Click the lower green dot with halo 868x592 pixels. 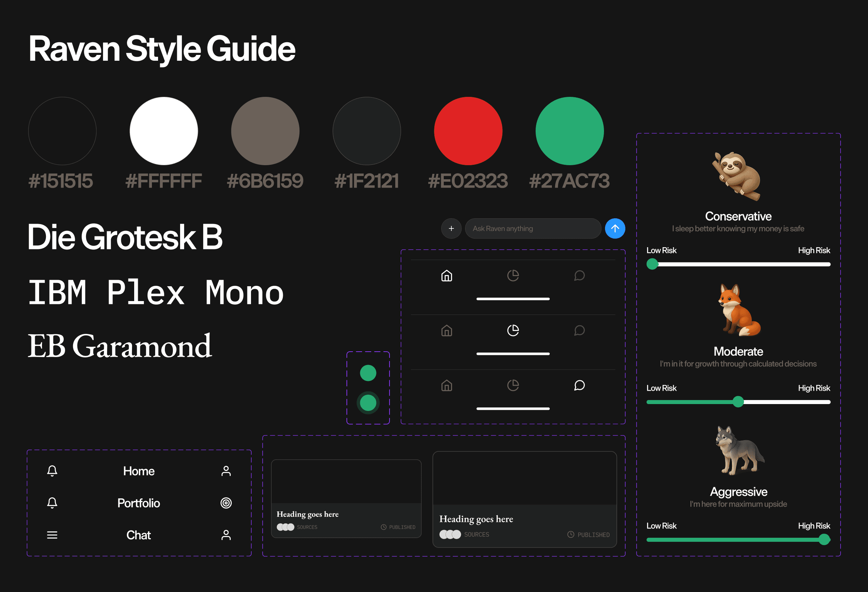point(368,403)
